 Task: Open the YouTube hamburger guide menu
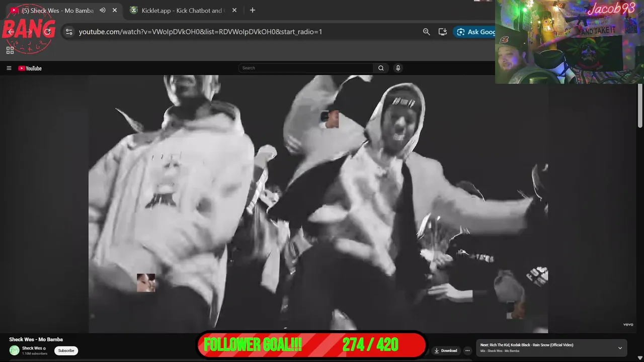click(9, 68)
